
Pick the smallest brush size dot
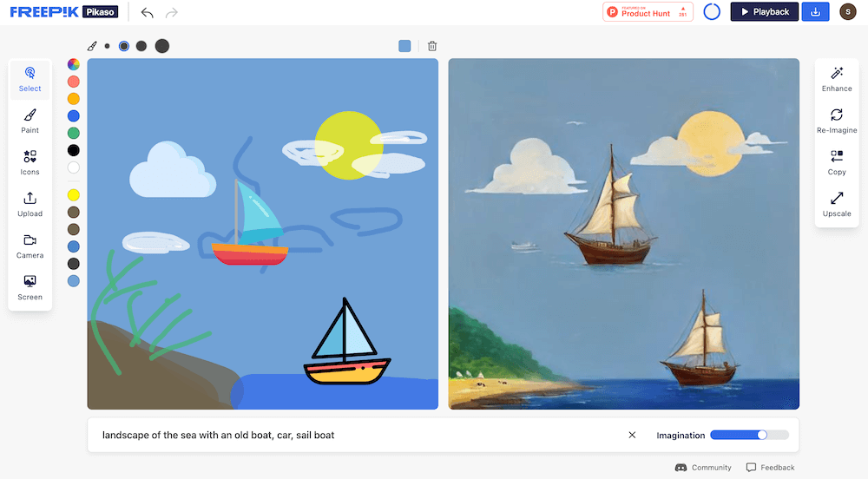[x=108, y=46]
